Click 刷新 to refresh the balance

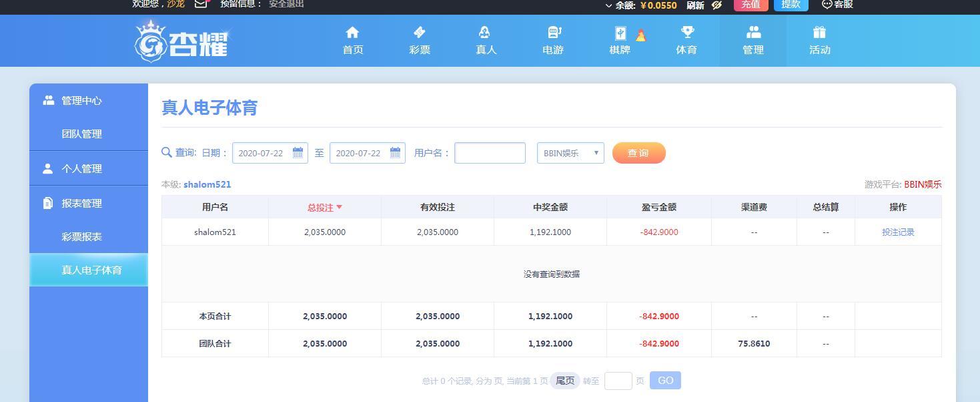click(x=695, y=5)
